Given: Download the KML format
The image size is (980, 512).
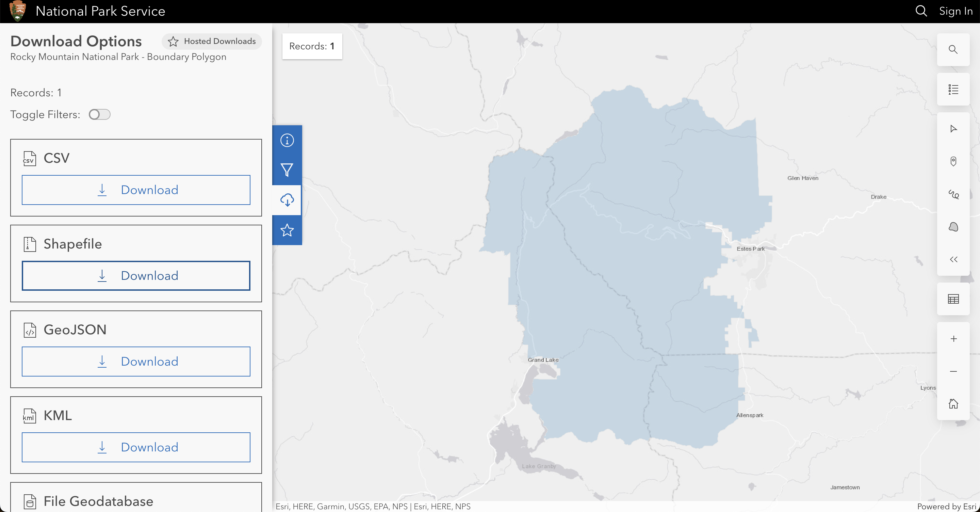Looking at the screenshot, I should tap(136, 447).
